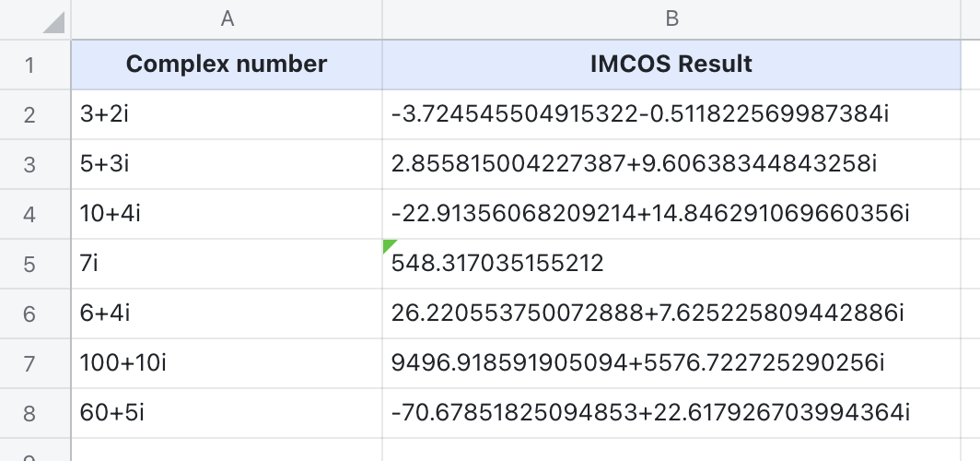Image resolution: width=980 pixels, height=461 pixels.
Task: Select cell containing 5+3i
Action: coord(227,164)
